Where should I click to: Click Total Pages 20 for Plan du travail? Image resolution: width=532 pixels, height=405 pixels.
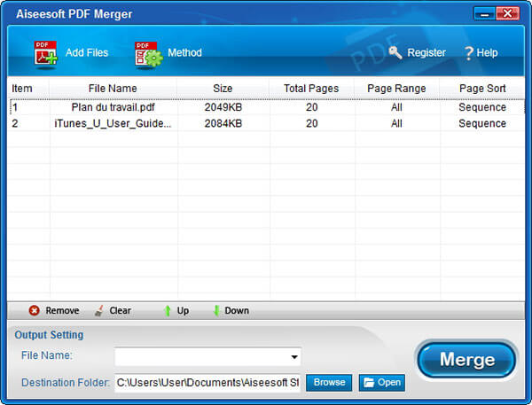[x=312, y=107]
